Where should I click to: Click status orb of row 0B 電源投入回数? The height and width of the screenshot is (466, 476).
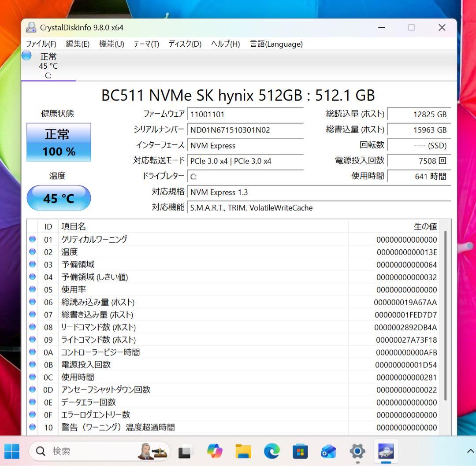tap(33, 364)
